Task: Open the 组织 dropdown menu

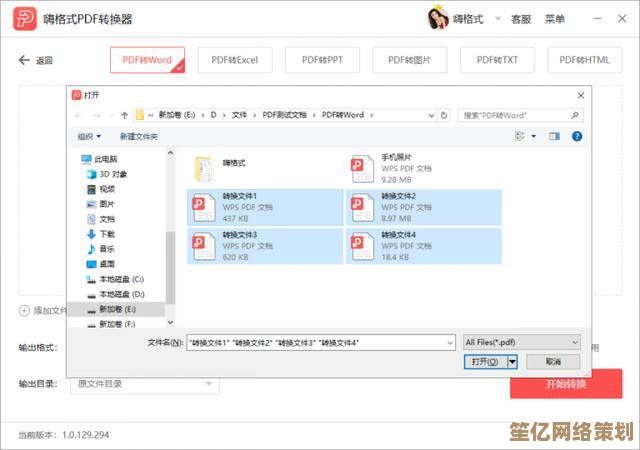Action: pyautogui.click(x=89, y=136)
